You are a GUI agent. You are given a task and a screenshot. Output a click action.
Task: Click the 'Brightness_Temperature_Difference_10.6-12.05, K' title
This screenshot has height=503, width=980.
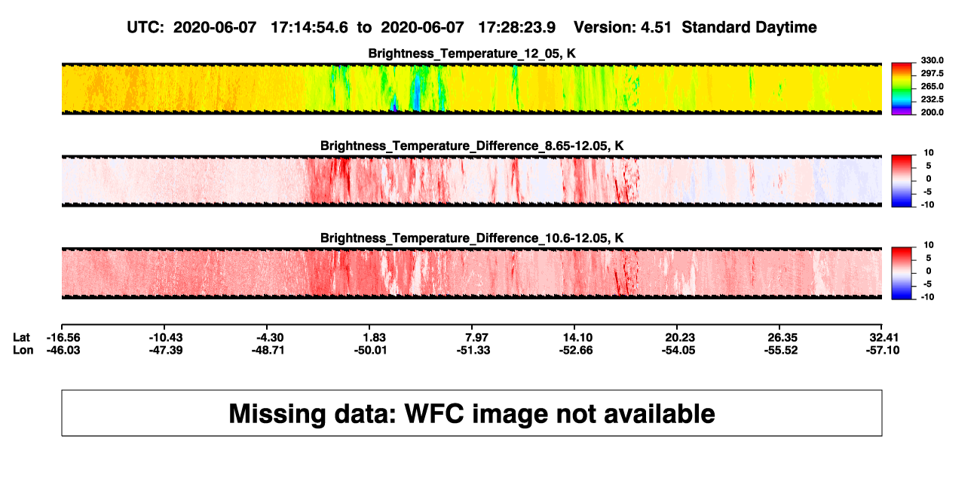coord(472,238)
